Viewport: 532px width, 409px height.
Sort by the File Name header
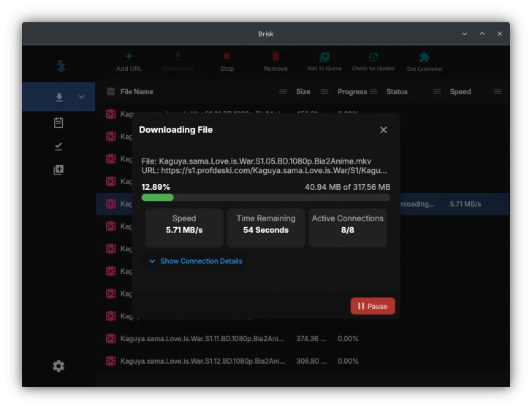pyautogui.click(x=137, y=92)
